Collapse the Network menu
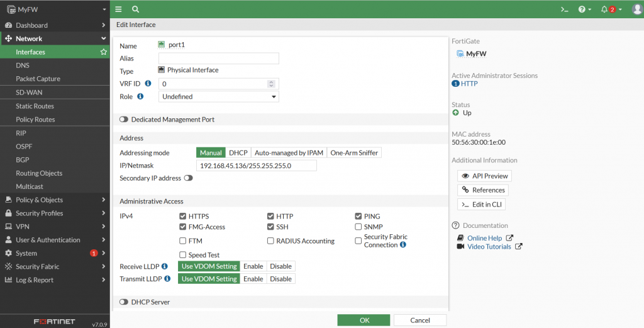Screen dimensions: 644x328 click(x=104, y=38)
